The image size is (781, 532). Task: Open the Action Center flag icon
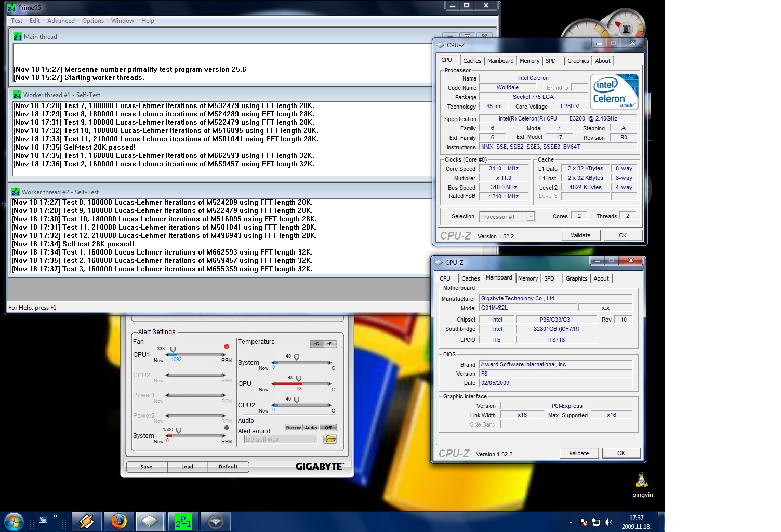584,522
